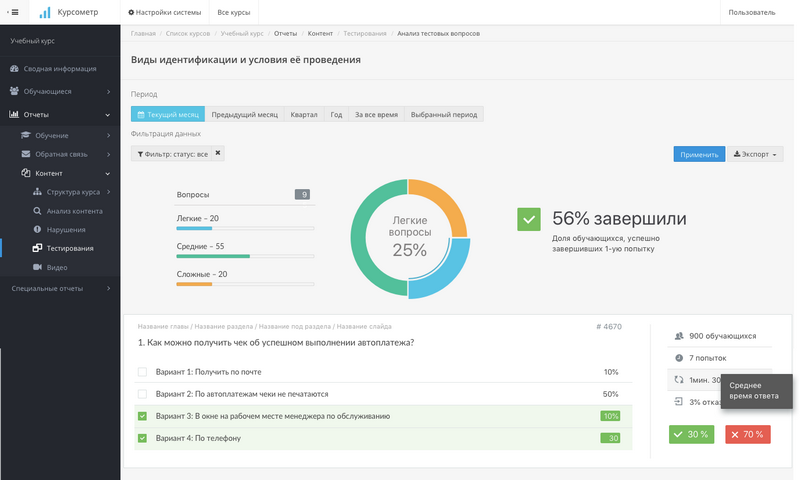Viewport: 800px width, 480px height.
Task: Select the Год period tab
Action: pos(336,114)
